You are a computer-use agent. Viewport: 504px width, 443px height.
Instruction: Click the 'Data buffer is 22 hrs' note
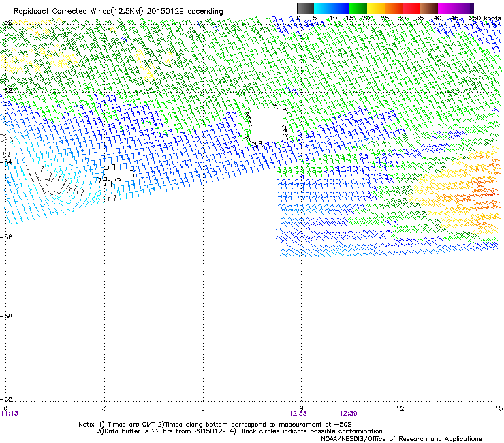(x=240, y=431)
